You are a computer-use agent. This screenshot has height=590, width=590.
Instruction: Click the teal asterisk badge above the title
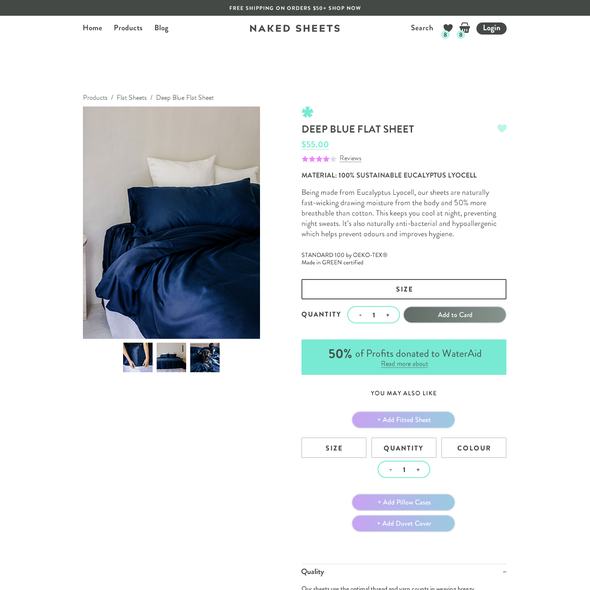tap(307, 112)
